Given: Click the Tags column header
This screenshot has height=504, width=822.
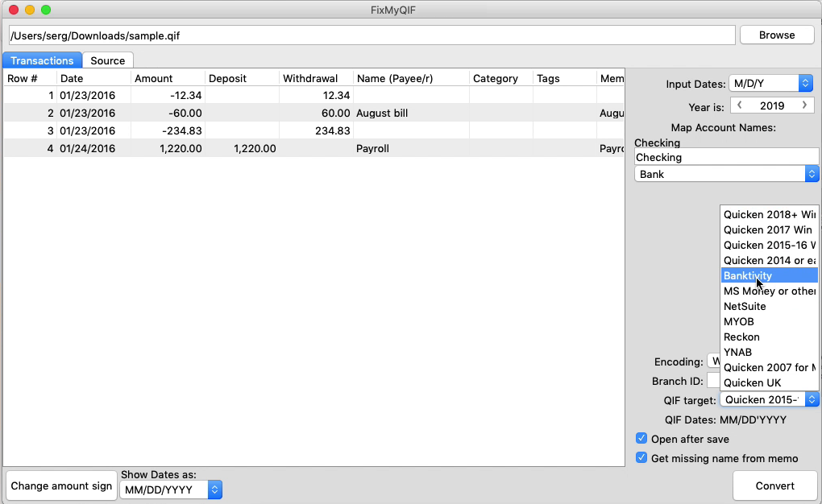Looking at the screenshot, I should coord(565,78).
